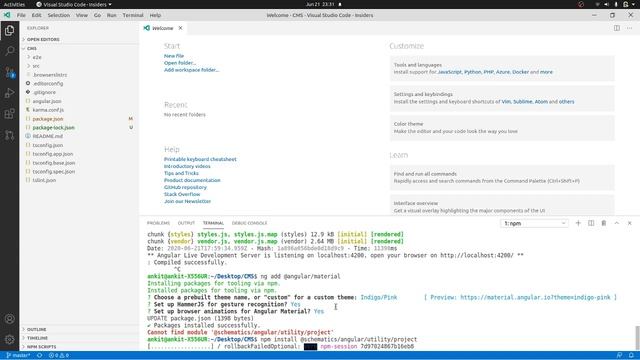The image size is (640, 360).
Task: Close the Welcome tab
Action: [180, 28]
